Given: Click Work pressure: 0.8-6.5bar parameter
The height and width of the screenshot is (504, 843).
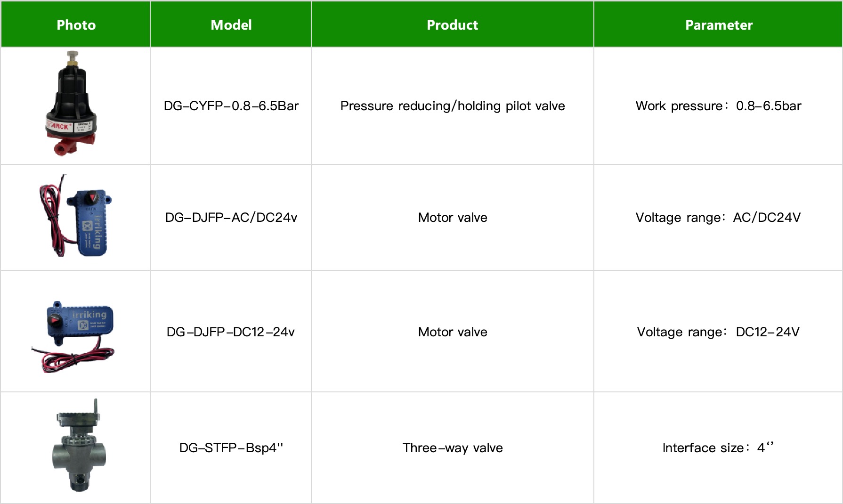Looking at the screenshot, I should point(718,106).
